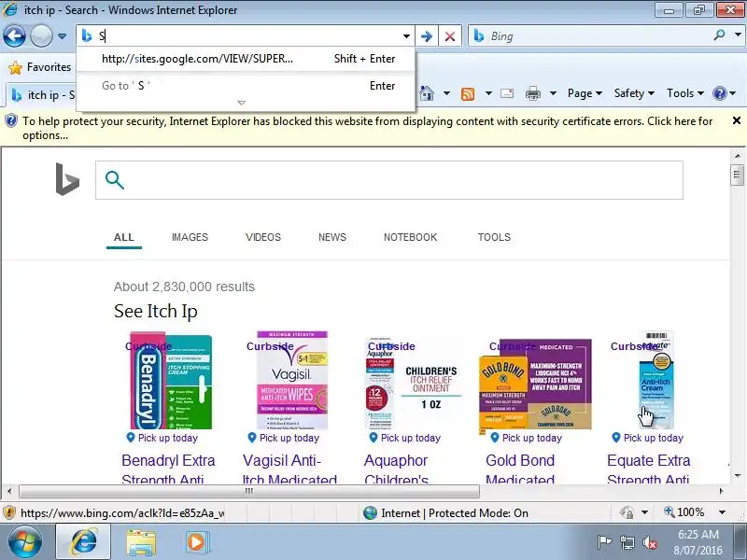Image resolution: width=747 pixels, height=560 pixels.
Task: Click Pick up today under Benadryl
Action: 162,438
